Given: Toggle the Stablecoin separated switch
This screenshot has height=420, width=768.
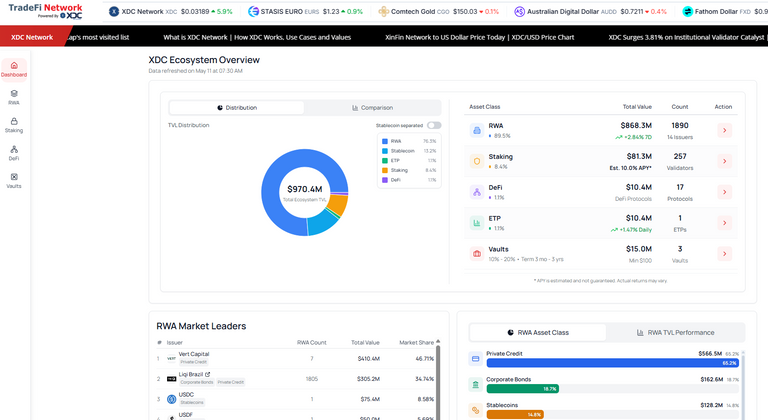Looking at the screenshot, I should tap(434, 125).
